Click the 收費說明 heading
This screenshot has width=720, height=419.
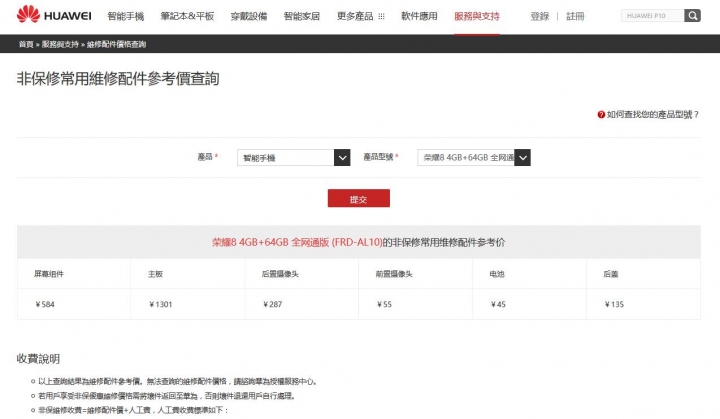[38, 359]
